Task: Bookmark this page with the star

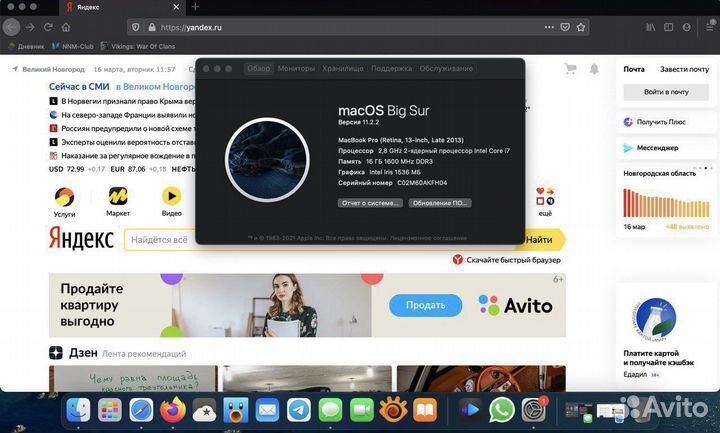Action: point(581,28)
